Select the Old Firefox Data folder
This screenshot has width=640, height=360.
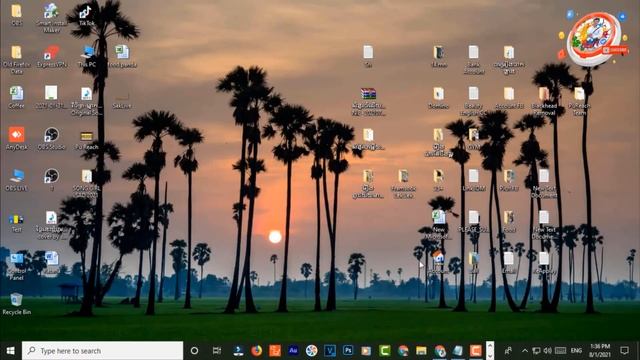(x=17, y=60)
